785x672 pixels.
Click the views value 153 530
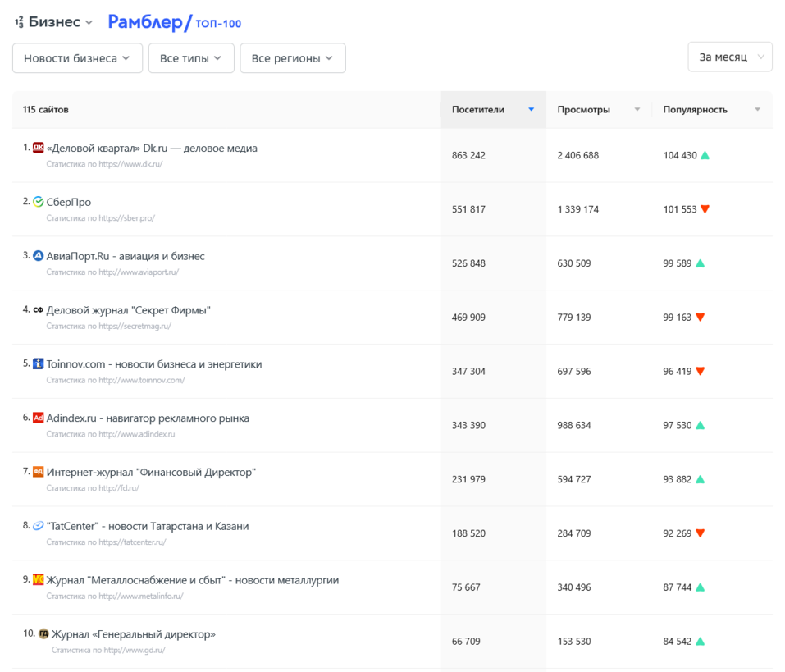pos(574,642)
